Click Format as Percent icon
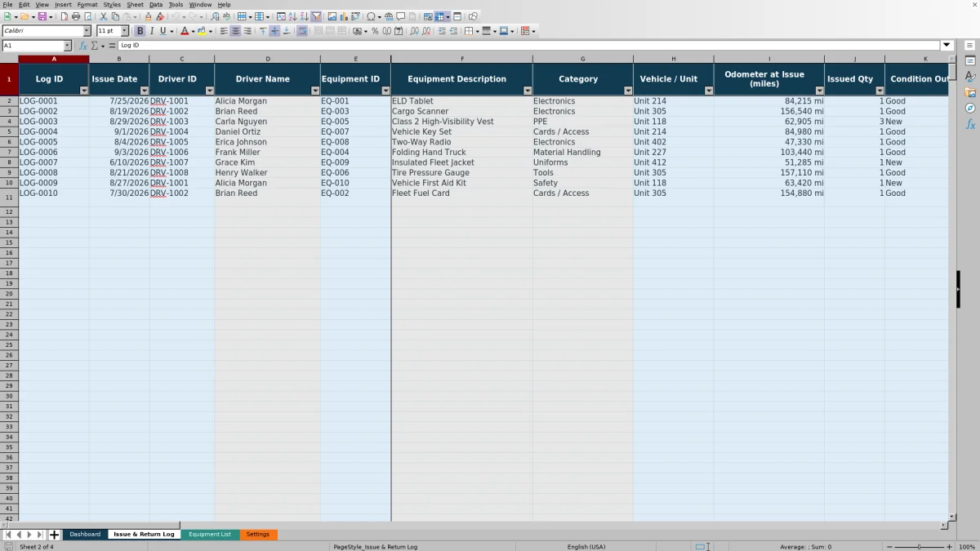The image size is (980, 551). (375, 31)
